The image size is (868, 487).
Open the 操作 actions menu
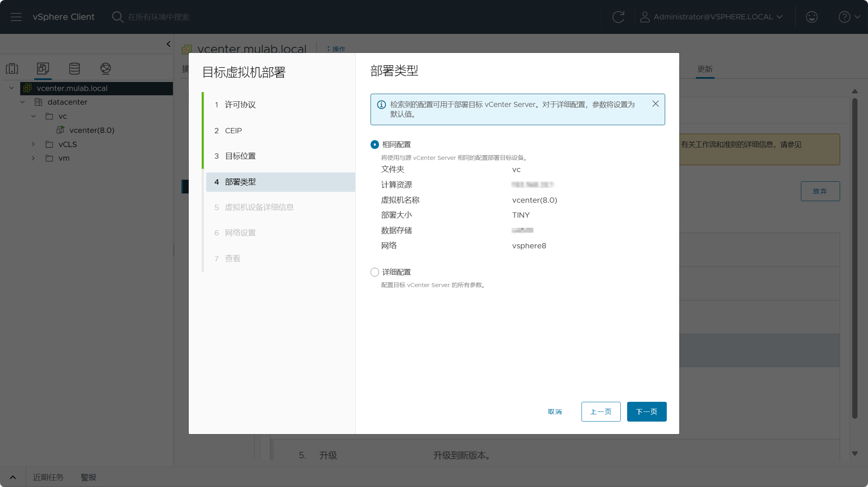click(x=336, y=49)
